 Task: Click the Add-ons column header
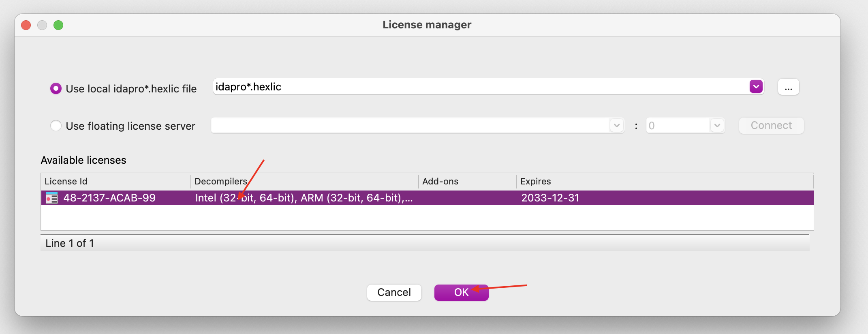point(468,181)
